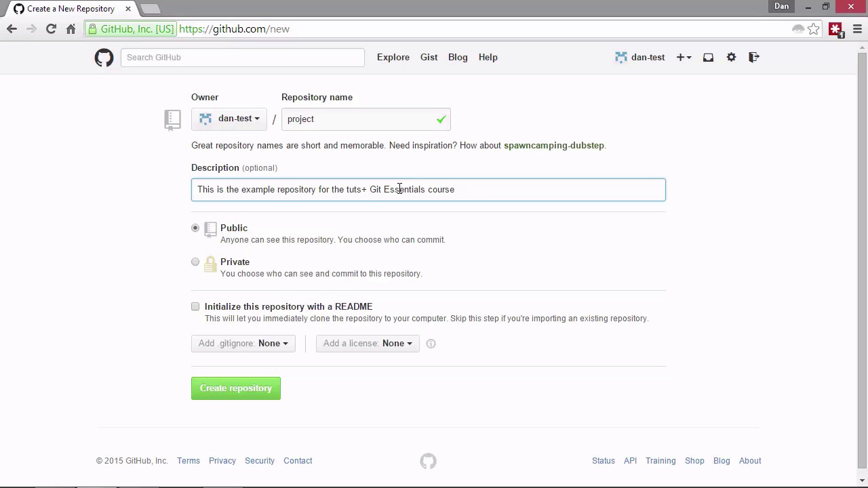Open the API footer link

click(630, 461)
